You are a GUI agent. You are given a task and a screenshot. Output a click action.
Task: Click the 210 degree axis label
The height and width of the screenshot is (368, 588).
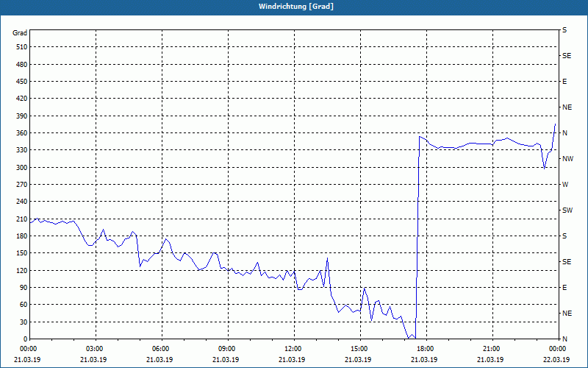(x=22, y=219)
